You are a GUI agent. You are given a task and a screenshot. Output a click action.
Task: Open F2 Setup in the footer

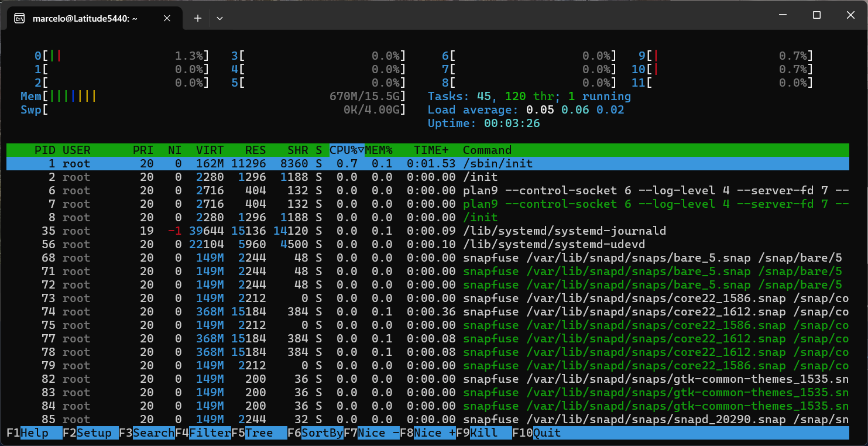(91, 433)
